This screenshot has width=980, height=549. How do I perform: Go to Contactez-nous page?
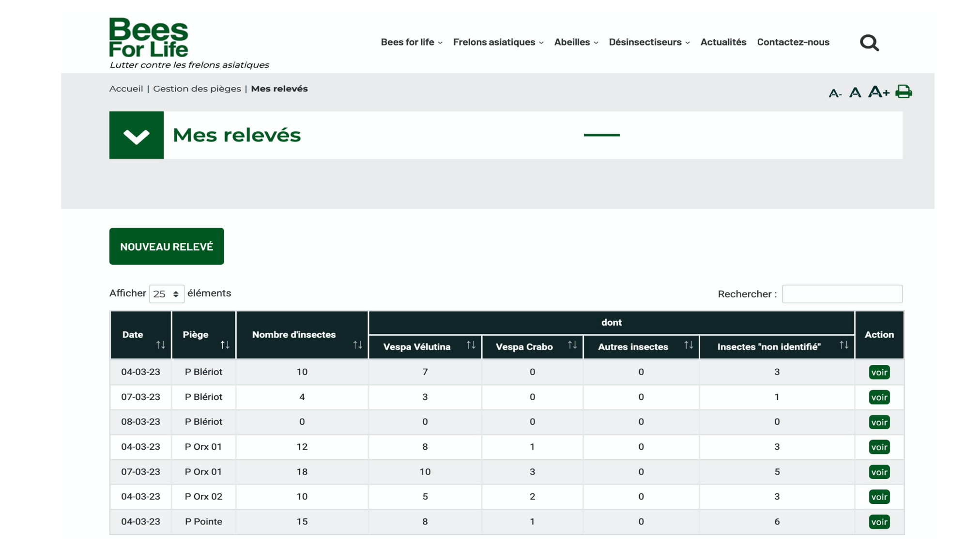(x=793, y=42)
